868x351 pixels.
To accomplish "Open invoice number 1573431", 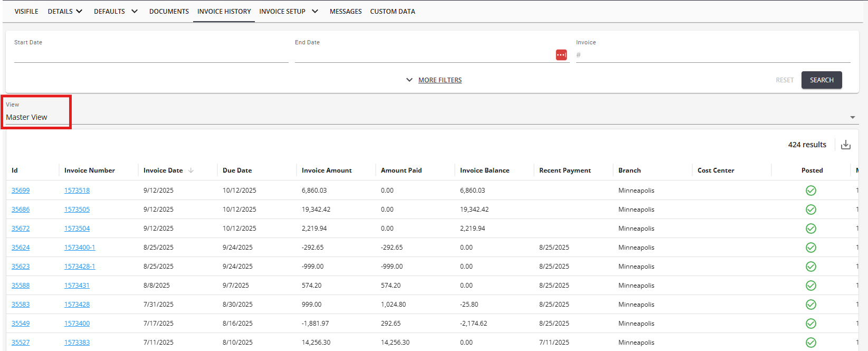I will click(77, 286).
